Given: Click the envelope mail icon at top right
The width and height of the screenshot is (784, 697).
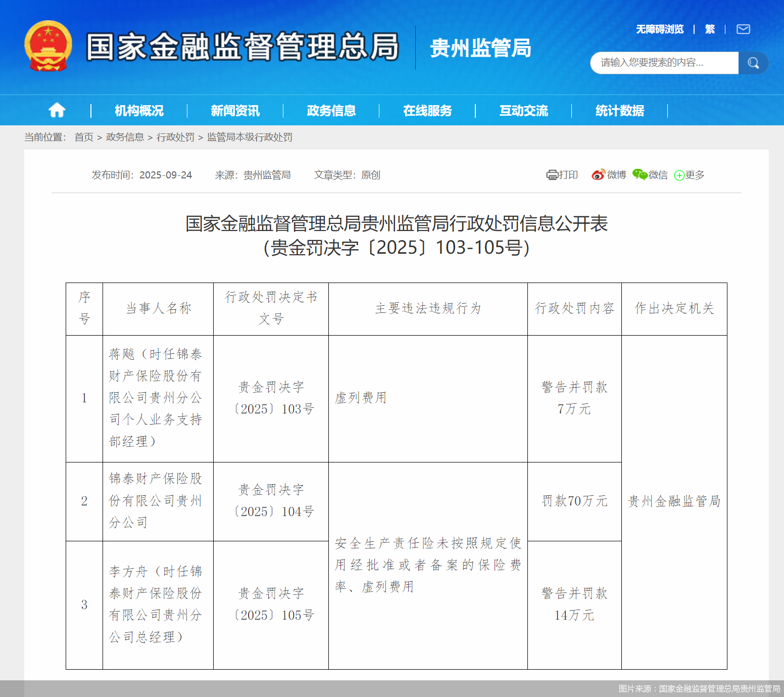Looking at the screenshot, I should [743, 29].
